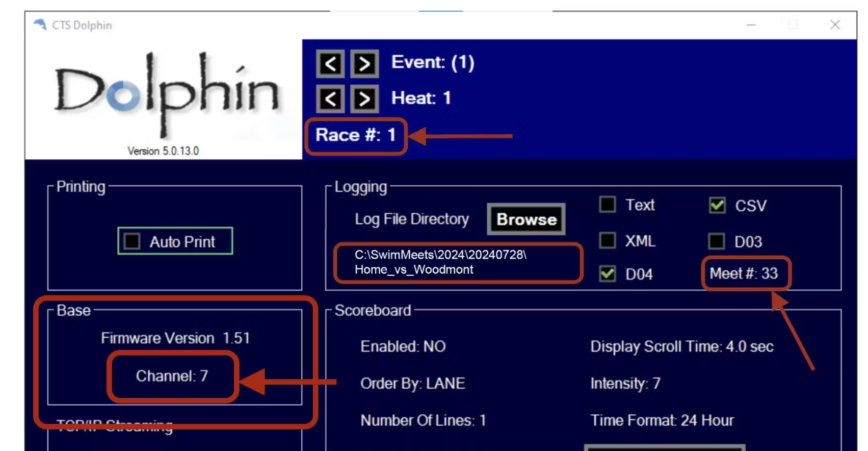Enable D03 logging checkbox
Screen dimensions: 868x451
[x=717, y=241]
